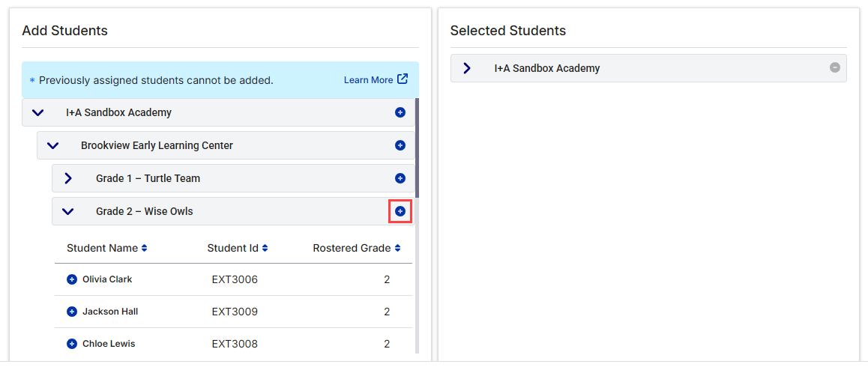This screenshot has width=868, height=367.
Task: Collapse I+A Sandbox Academy in Add Students
Action: click(x=37, y=112)
